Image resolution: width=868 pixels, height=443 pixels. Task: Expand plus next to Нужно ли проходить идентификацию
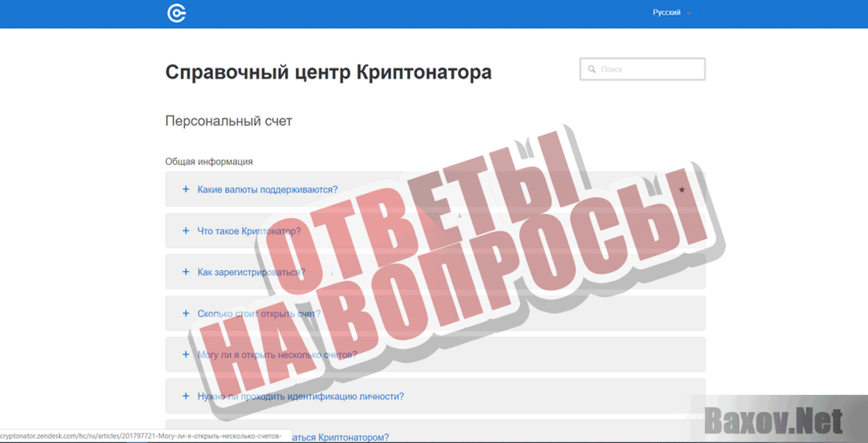coord(186,396)
